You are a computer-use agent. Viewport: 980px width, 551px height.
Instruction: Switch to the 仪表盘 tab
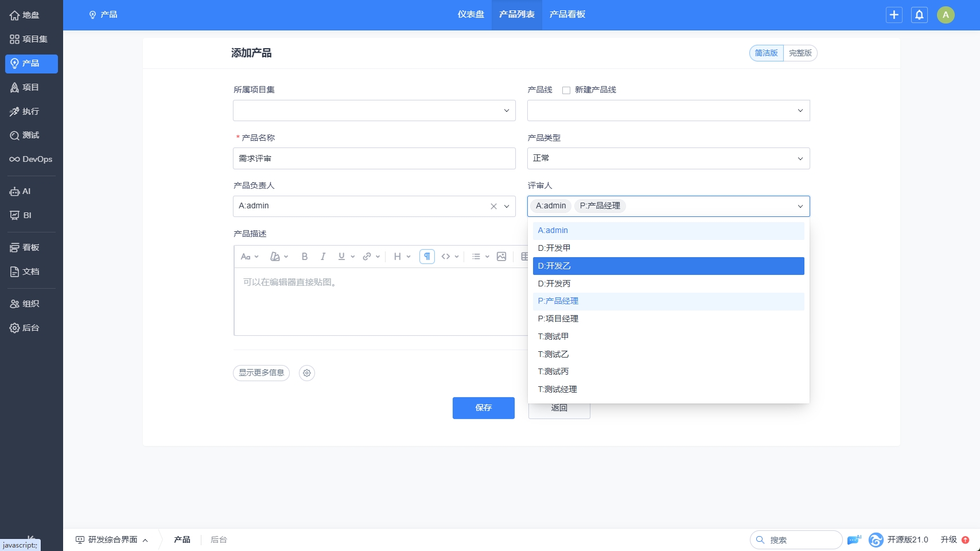point(470,14)
